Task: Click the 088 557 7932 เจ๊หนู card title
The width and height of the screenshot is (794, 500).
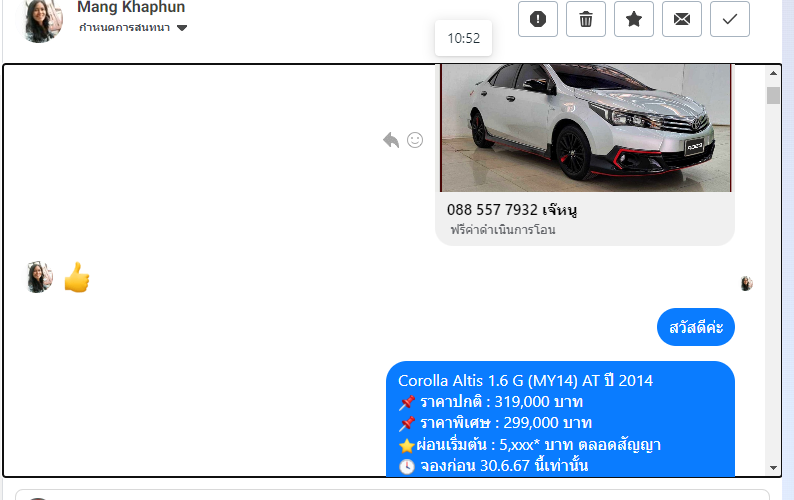Action: pyautogui.click(x=512, y=209)
